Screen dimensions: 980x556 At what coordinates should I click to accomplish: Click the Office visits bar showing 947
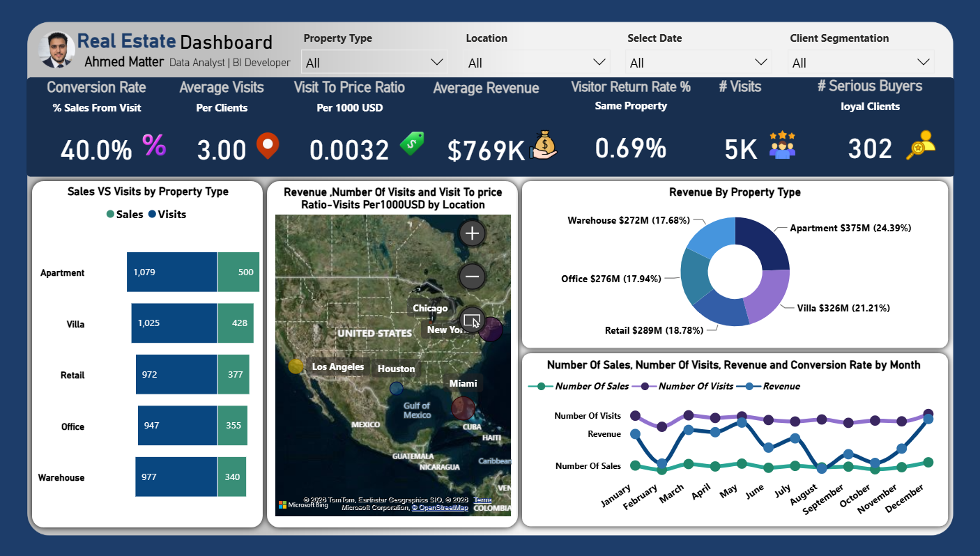[178, 425]
